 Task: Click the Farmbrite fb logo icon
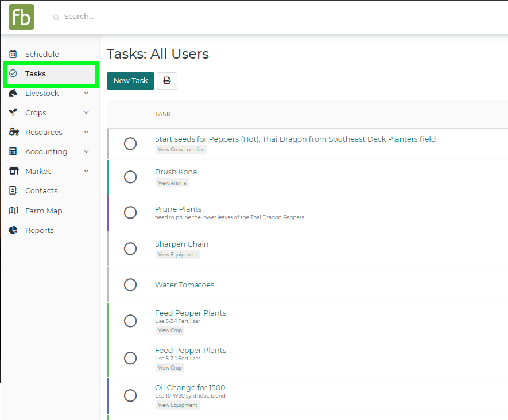pyautogui.click(x=21, y=17)
